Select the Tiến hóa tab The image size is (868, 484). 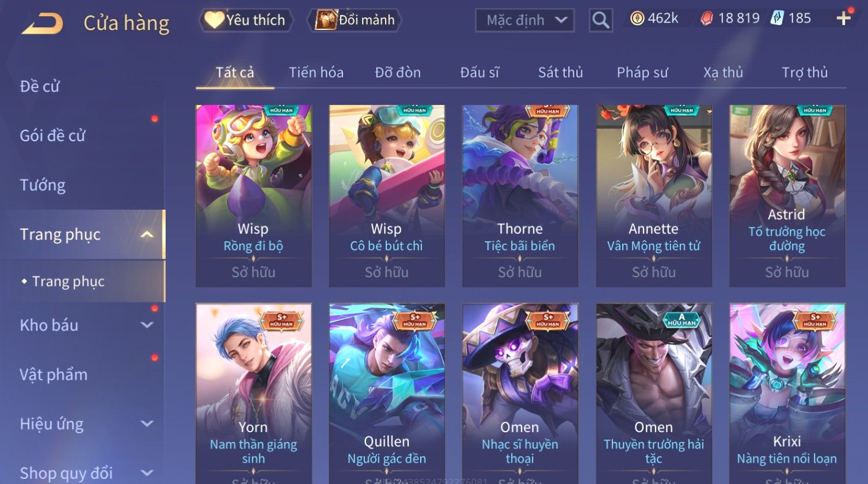(316, 73)
